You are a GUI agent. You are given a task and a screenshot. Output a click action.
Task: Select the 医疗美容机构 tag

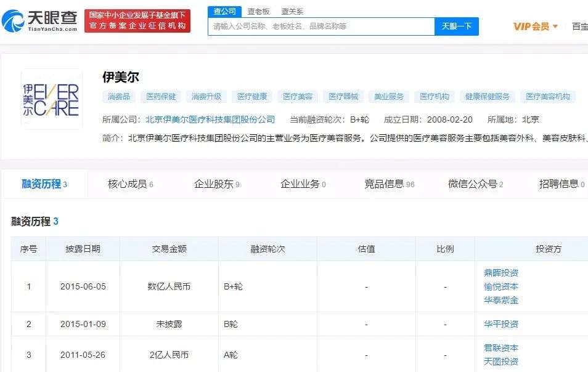[548, 97]
